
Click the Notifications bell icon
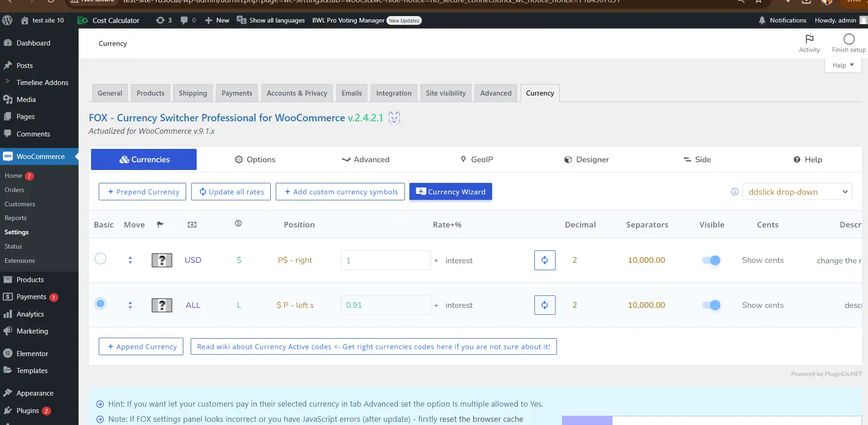point(762,20)
